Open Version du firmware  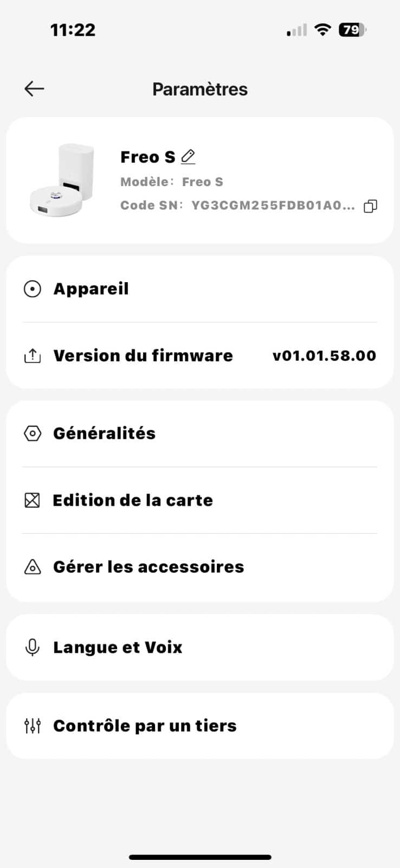point(143,356)
